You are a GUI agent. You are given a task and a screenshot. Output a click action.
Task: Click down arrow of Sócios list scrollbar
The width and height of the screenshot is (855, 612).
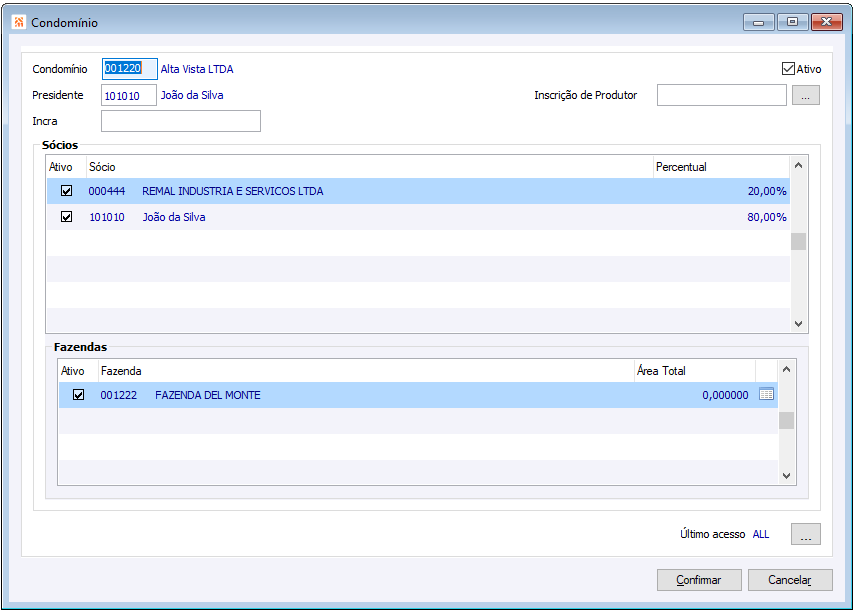(798, 323)
